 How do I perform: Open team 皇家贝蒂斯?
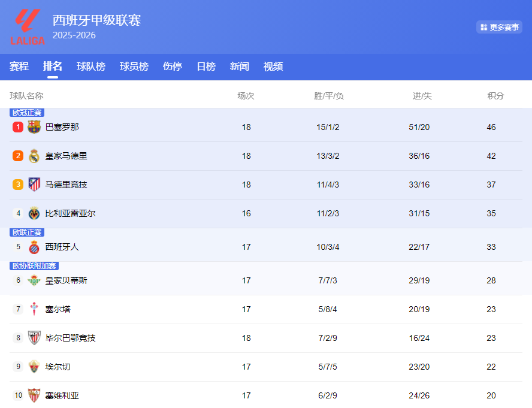coord(66,280)
